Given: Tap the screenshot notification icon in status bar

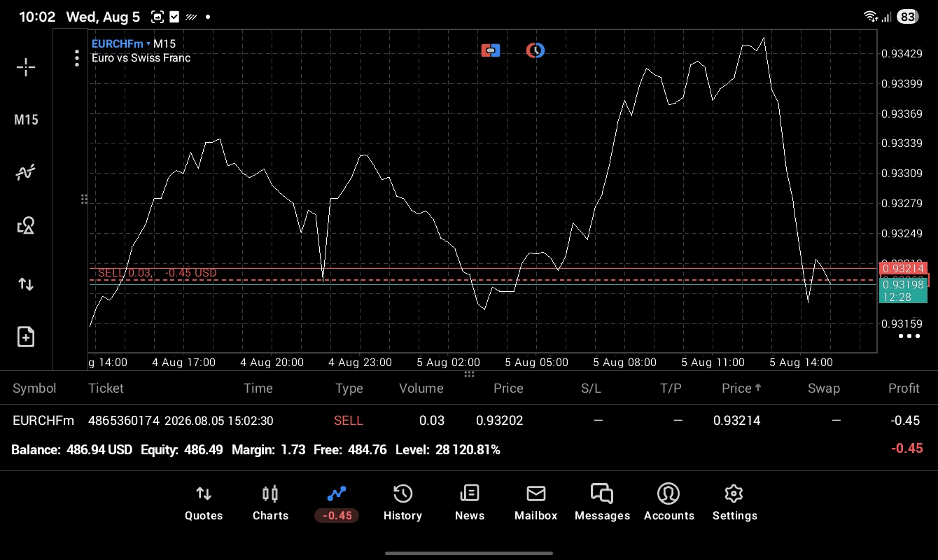Looking at the screenshot, I should 157,17.
